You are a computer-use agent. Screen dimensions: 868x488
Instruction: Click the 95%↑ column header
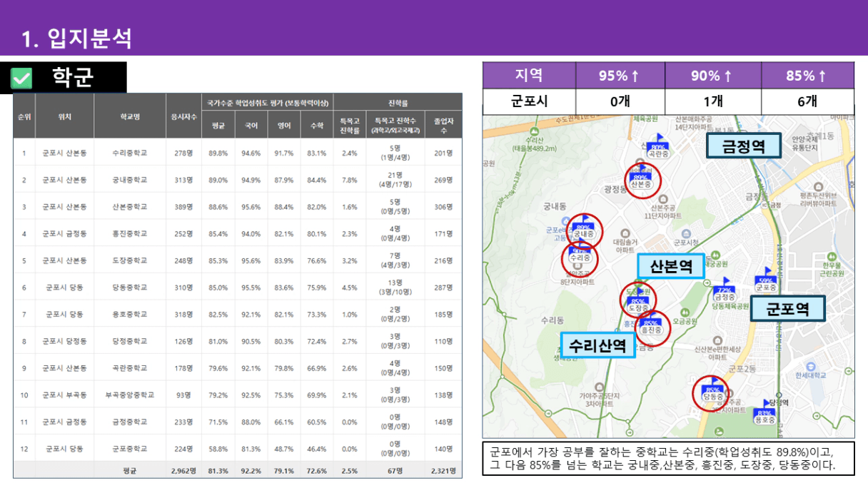pos(619,75)
